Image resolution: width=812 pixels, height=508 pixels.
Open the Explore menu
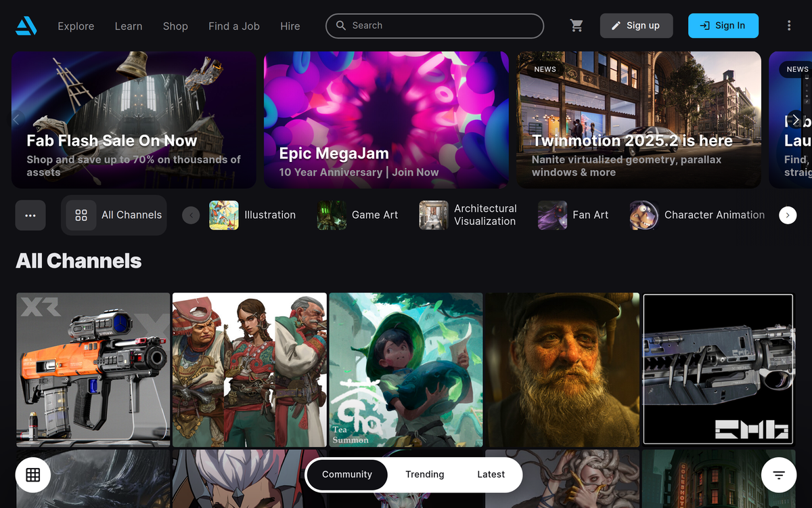(x=76, y=26)
